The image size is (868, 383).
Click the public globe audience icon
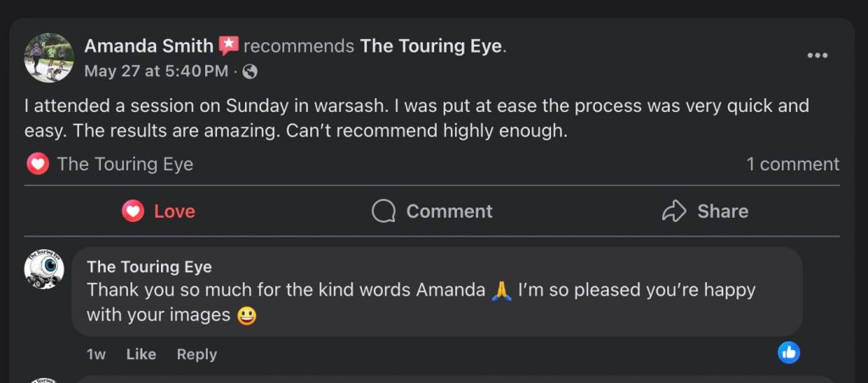click(250, 72)
